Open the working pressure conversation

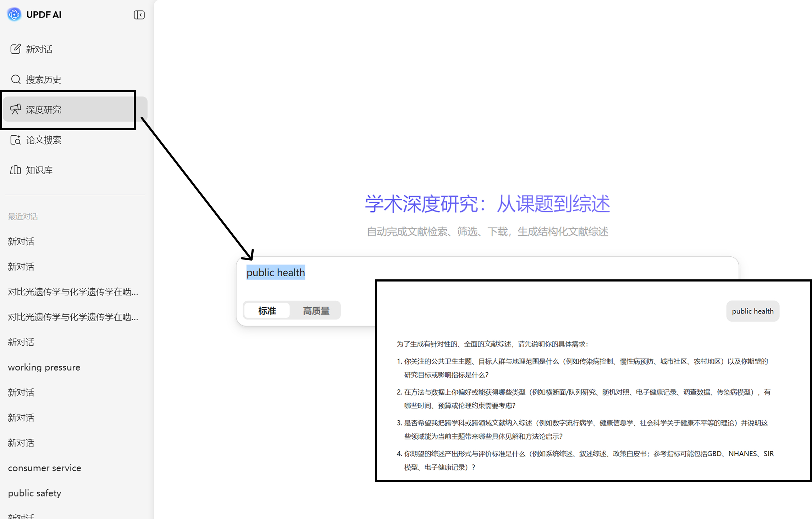tap(44, 367)
